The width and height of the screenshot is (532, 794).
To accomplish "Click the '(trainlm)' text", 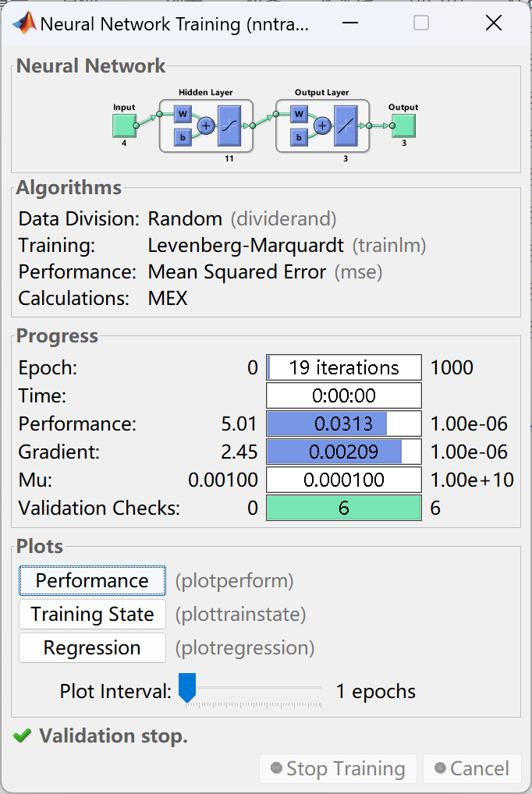I will point(389,246).
